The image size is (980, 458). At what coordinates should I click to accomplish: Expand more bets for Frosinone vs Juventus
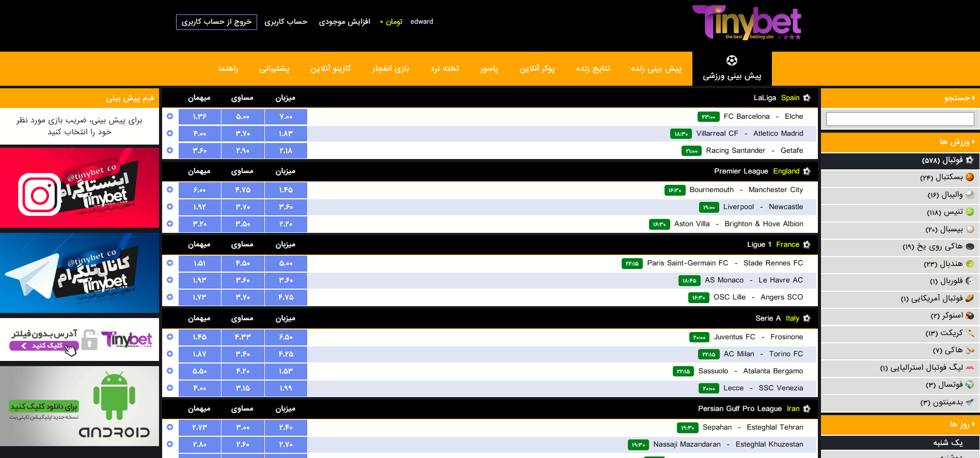pos(170,337)
